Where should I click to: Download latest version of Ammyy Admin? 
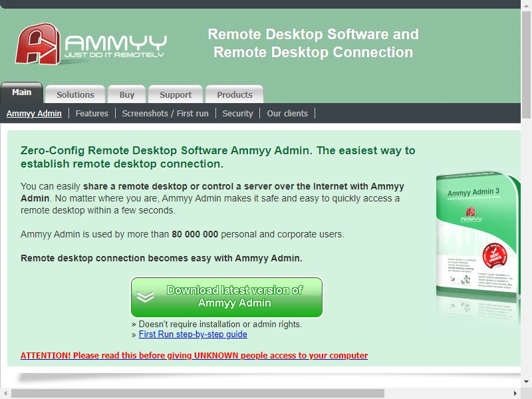[227, 297]
